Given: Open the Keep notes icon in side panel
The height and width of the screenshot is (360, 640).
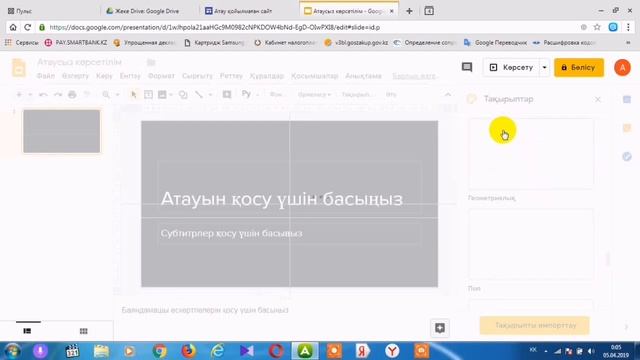Looking at the screenshot, I should (x=627, y=128).
